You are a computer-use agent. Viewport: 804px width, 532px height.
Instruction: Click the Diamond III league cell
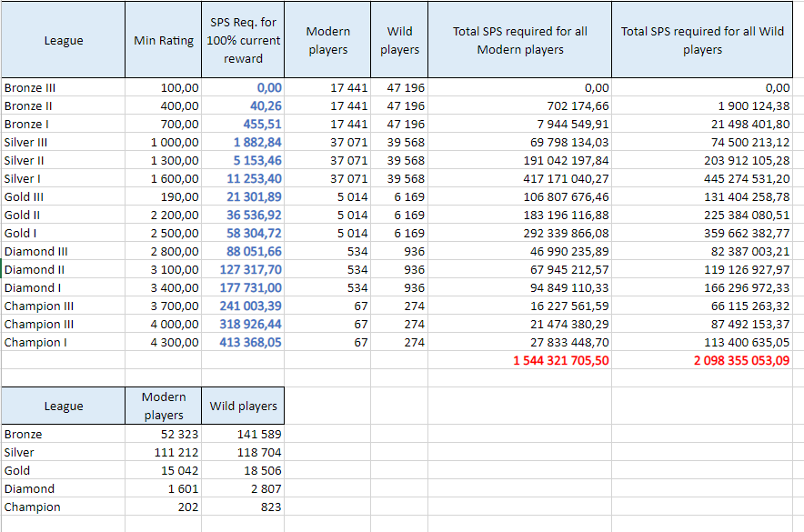[63, 251]
